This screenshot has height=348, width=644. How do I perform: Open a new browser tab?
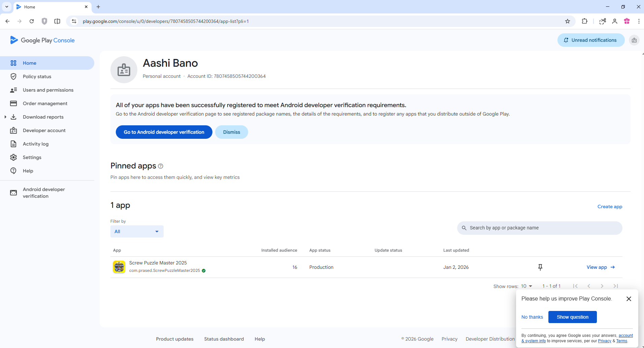(x=98, y=7)
